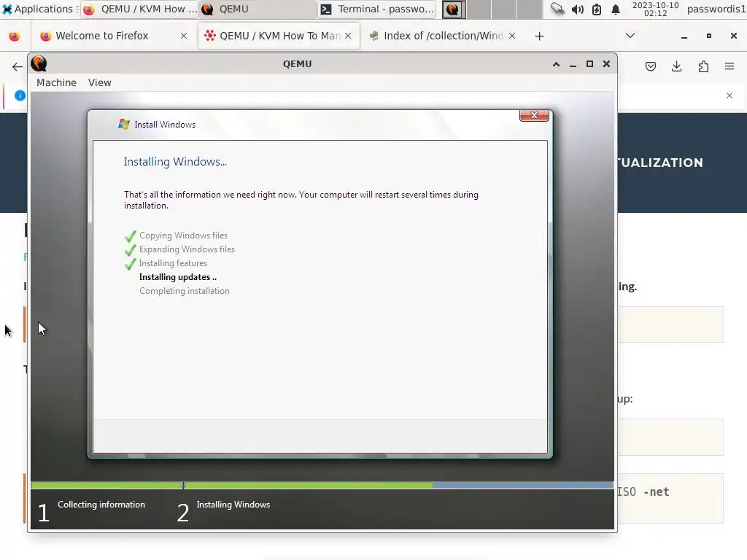747x560 pixels.
Task: Open the passwordis1 user menu
Action: tap(716, 9)
